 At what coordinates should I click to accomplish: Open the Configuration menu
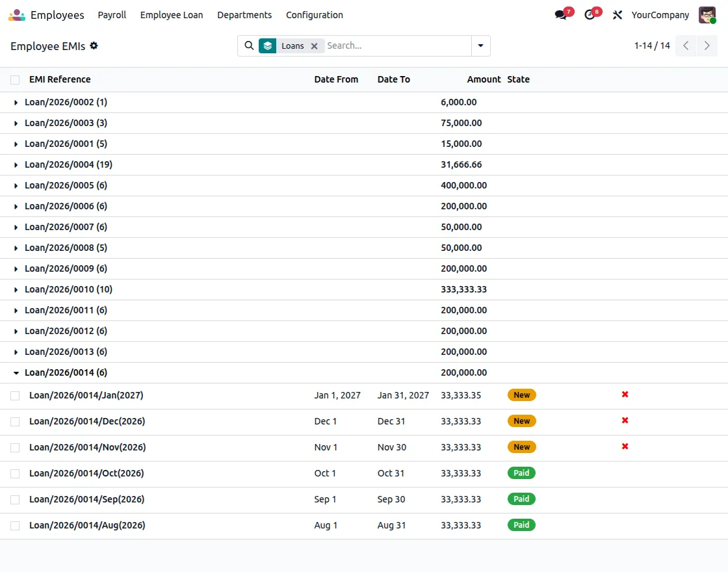pyautogui.click(x=315, y=15)
